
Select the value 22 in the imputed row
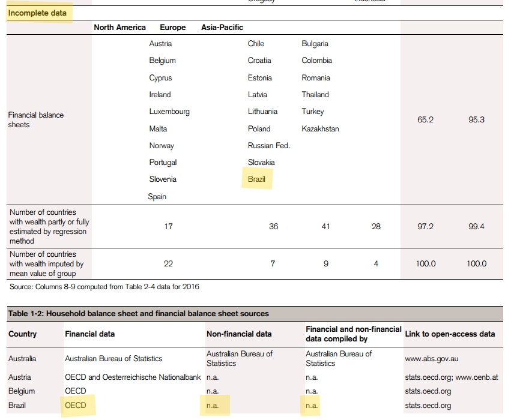[x=168, y=263]
